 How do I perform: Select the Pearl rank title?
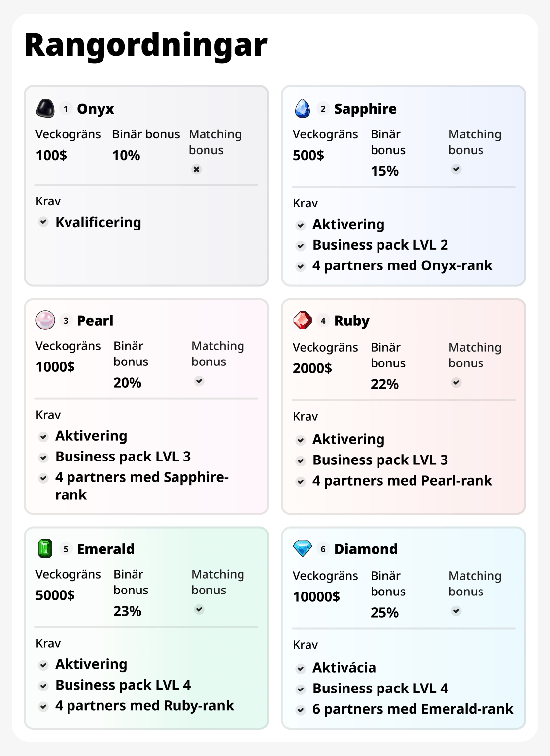coord(95,321)
